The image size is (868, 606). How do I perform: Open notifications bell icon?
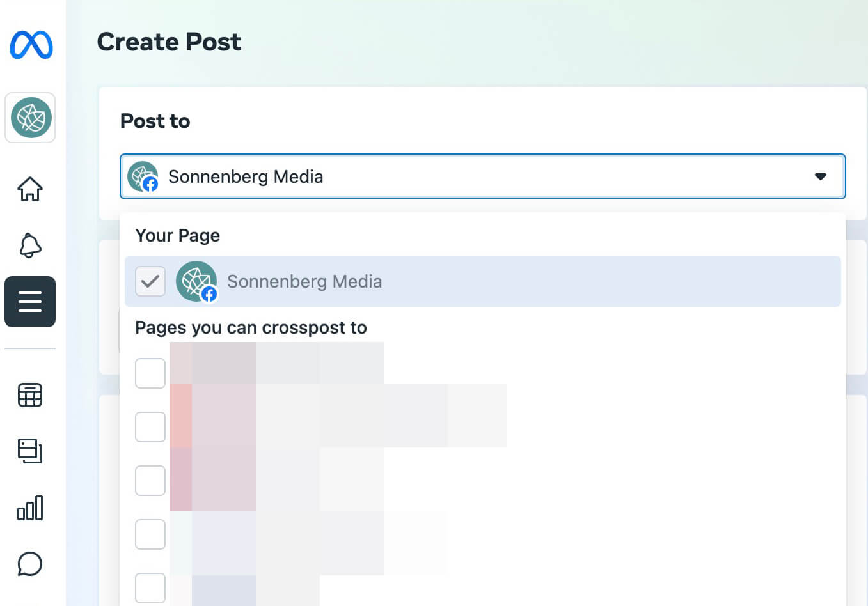(x=30, y=245)
